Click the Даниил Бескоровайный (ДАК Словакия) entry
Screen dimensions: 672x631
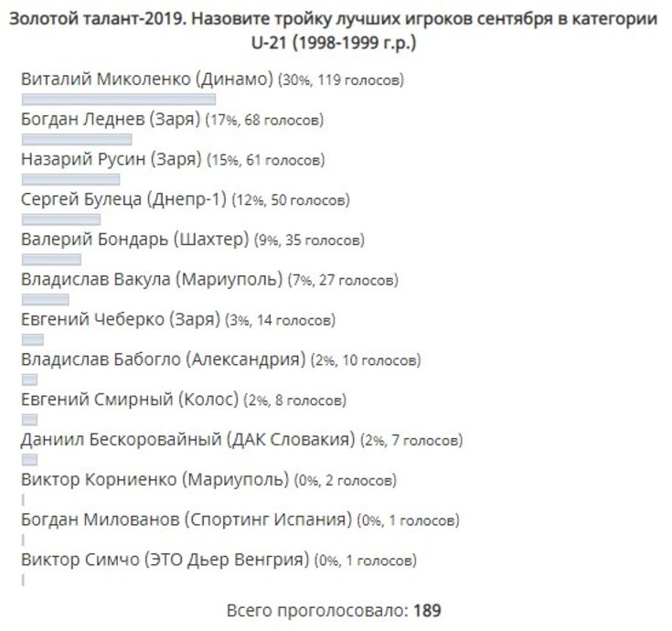click(187, 440)
